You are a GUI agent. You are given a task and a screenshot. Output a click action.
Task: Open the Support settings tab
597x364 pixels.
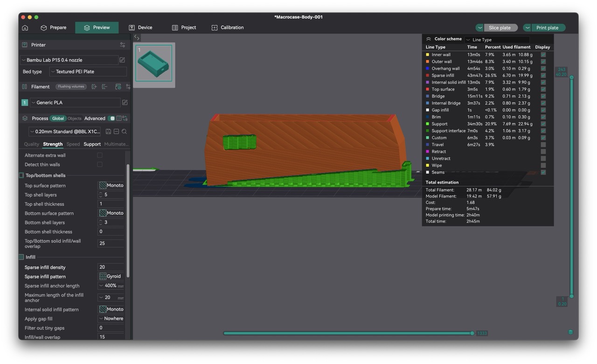pyautogui.click(x=92, y=144)
